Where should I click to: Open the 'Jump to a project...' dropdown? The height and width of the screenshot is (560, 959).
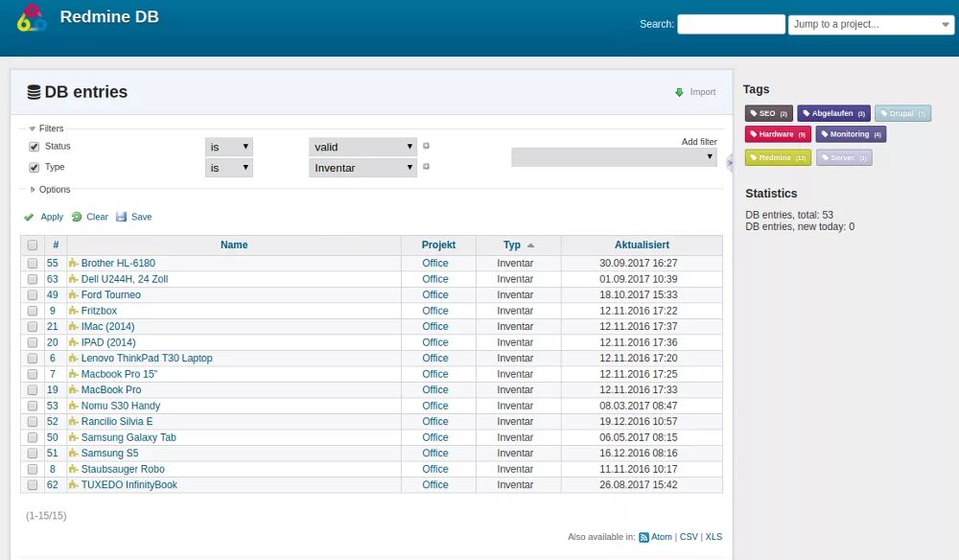coord(871,25)
